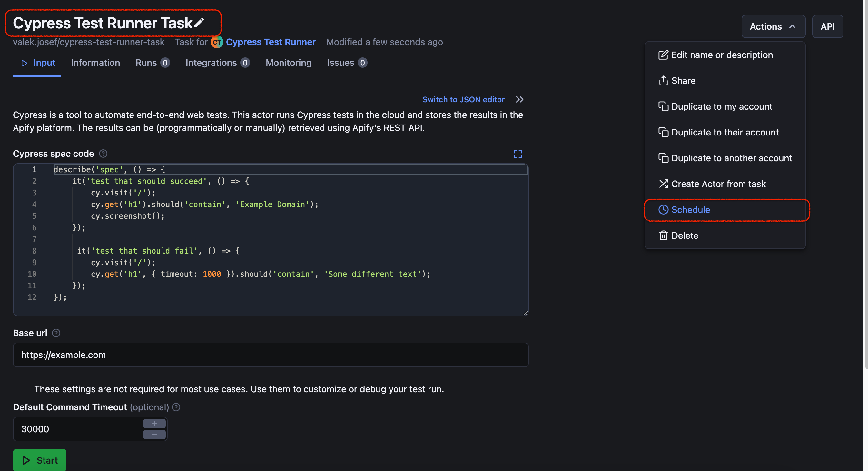Click the help icon next to Cypress spec code
Image resolution: width=868 pixels, height=471 pixels.
[x=103, y=154]
